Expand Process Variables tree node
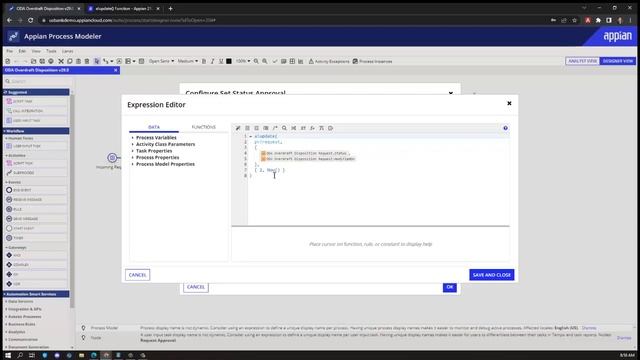640x360 pixels. 133,138
